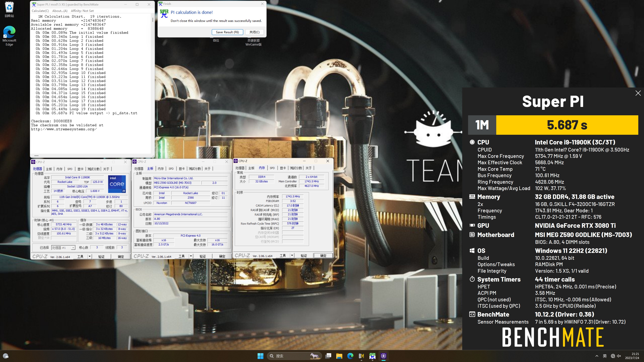Select 处理器 tab in middle CPU-Z window
The image size is (644, 362).
[x=139, y=169]
